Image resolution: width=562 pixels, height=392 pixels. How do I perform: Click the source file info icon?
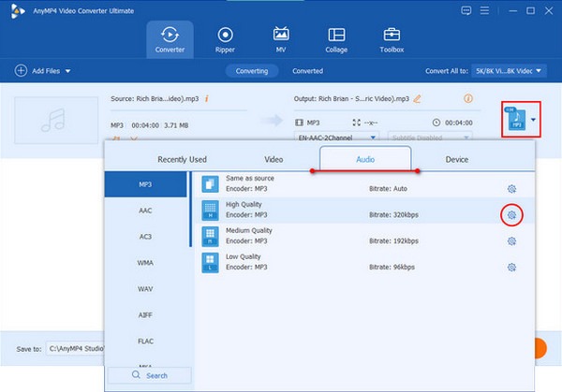point(206,98)
